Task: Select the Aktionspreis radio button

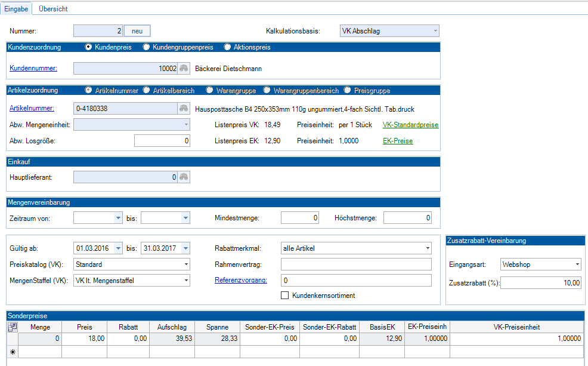Action: pyautogui.click(x=227, y=47)
